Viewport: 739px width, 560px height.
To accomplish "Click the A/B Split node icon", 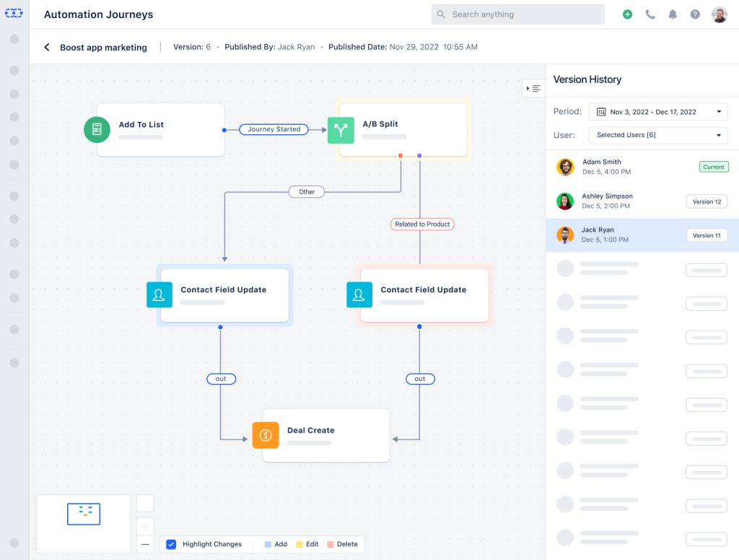I will [341, 131].
